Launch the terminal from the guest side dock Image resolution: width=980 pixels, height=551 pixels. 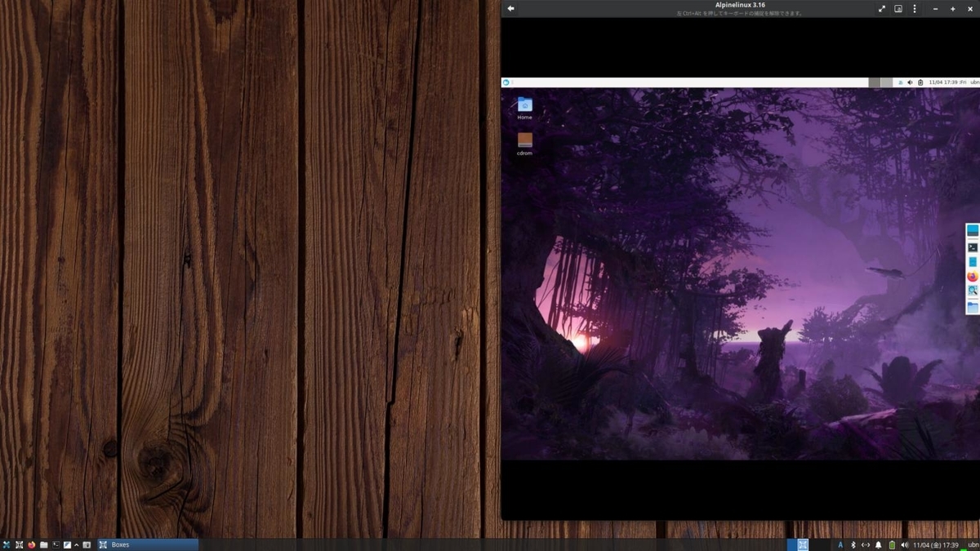(973, 247)
